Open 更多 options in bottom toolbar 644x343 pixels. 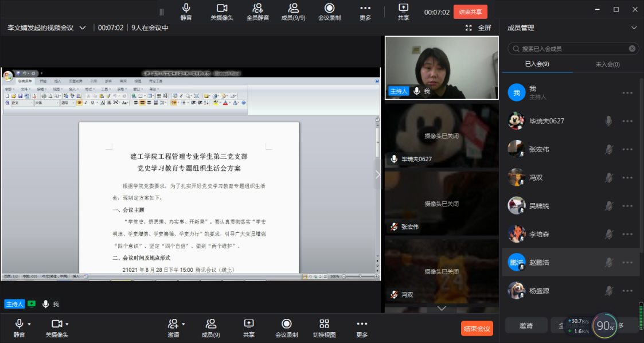(361, 324)
